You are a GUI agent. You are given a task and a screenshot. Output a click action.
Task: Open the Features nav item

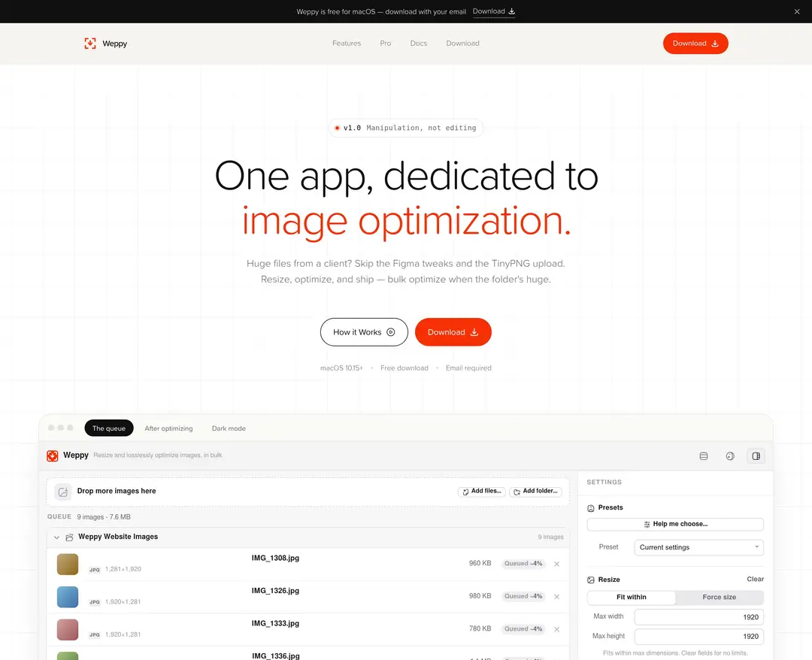pos(347,44)
